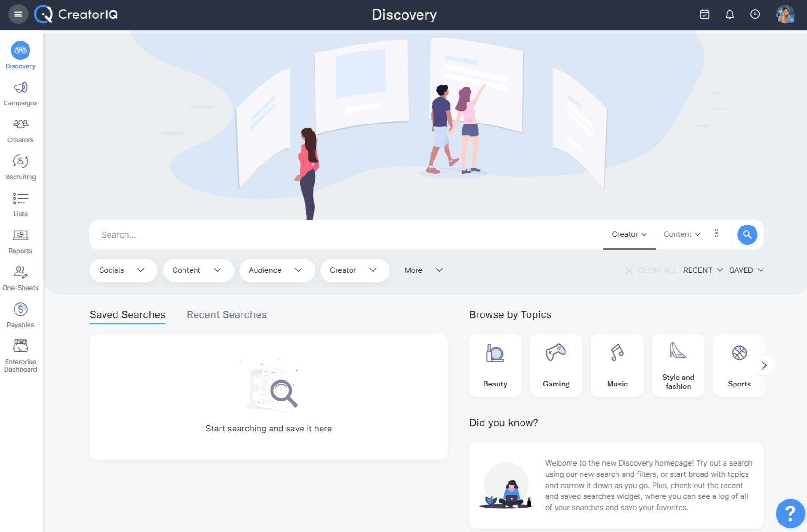Open Recruiting from the sidebar

tap(20, 167)
